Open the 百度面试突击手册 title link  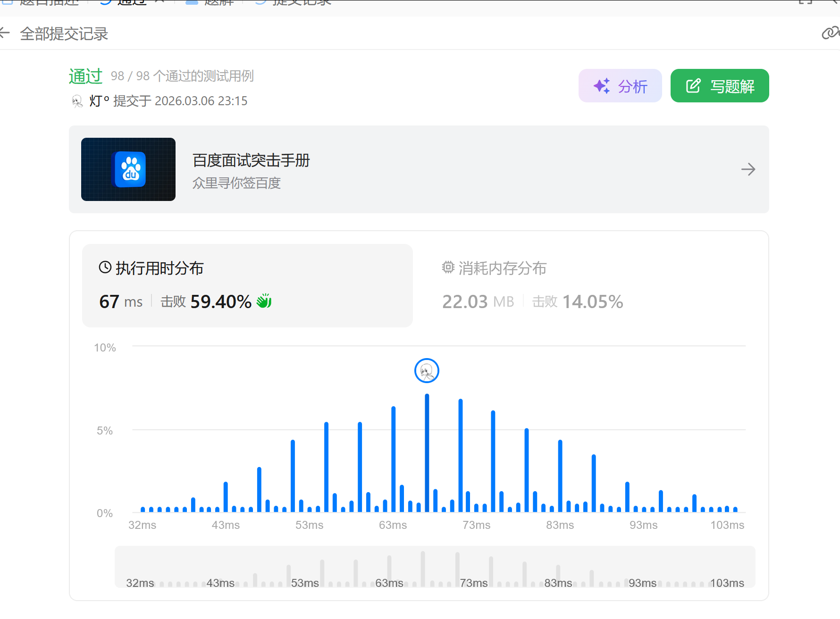tap(251, 160)
